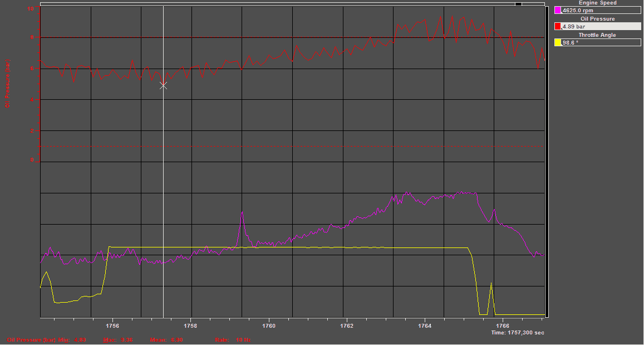Click the 1766 tick on time axis
The image size is (644, 345).
(502, 325)
